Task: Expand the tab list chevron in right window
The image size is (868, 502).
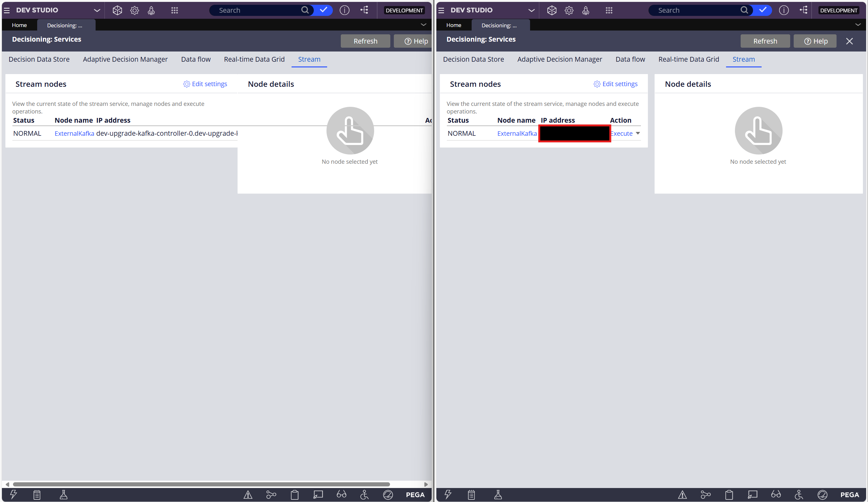Action: tap(858, 25)
